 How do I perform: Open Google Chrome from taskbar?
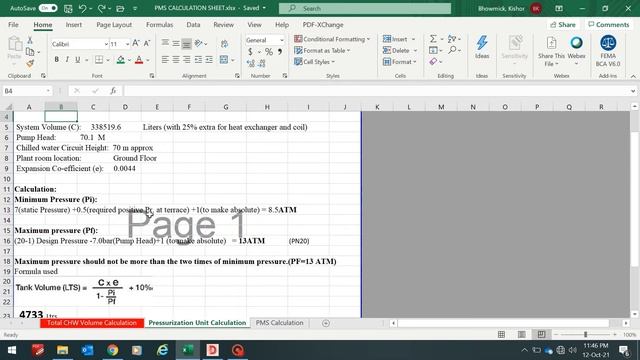click(x=113, y=350)
